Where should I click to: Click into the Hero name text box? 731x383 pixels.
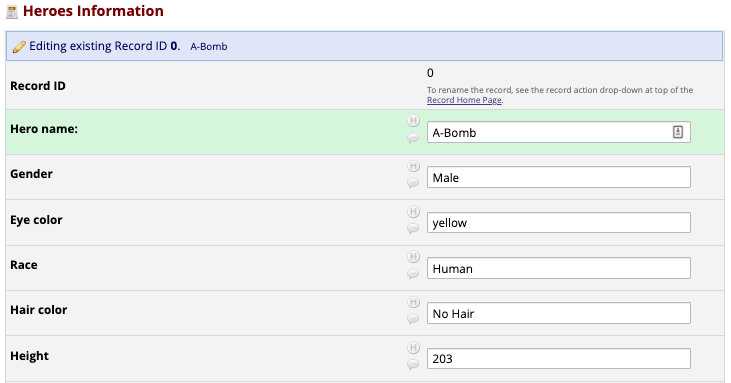559,132
